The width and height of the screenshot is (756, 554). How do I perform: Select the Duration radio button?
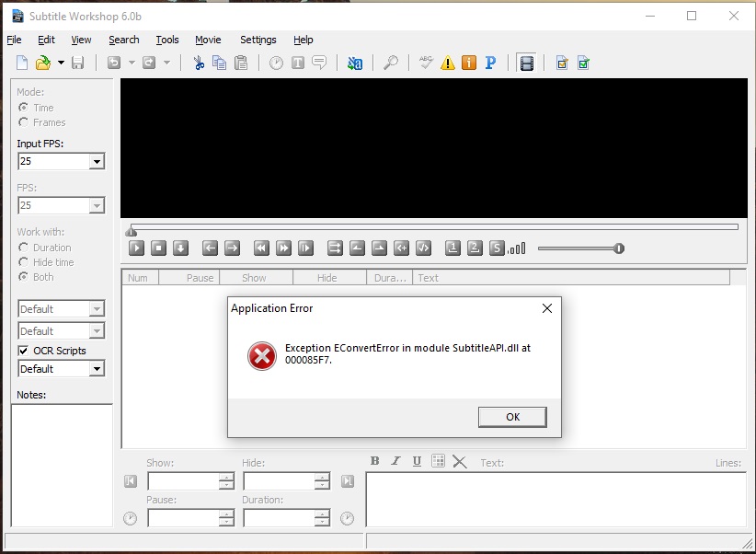pos(23,247)
